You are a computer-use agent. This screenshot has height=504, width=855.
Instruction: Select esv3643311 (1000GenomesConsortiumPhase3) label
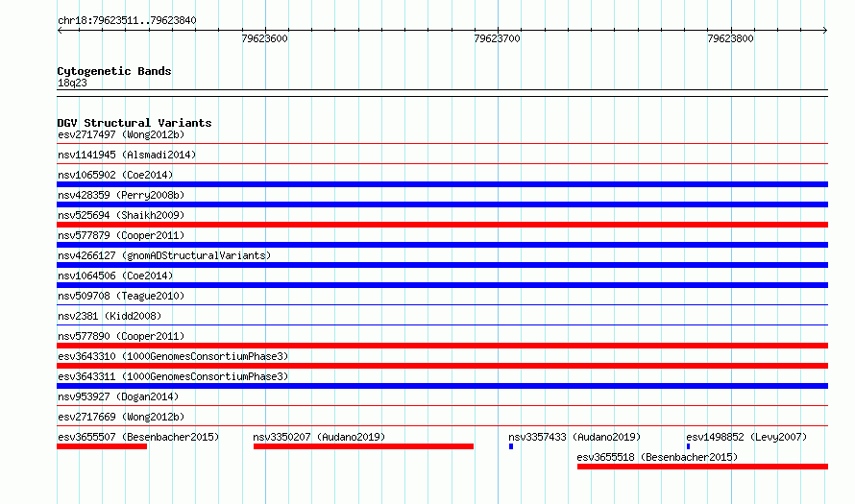click(173, 376)
